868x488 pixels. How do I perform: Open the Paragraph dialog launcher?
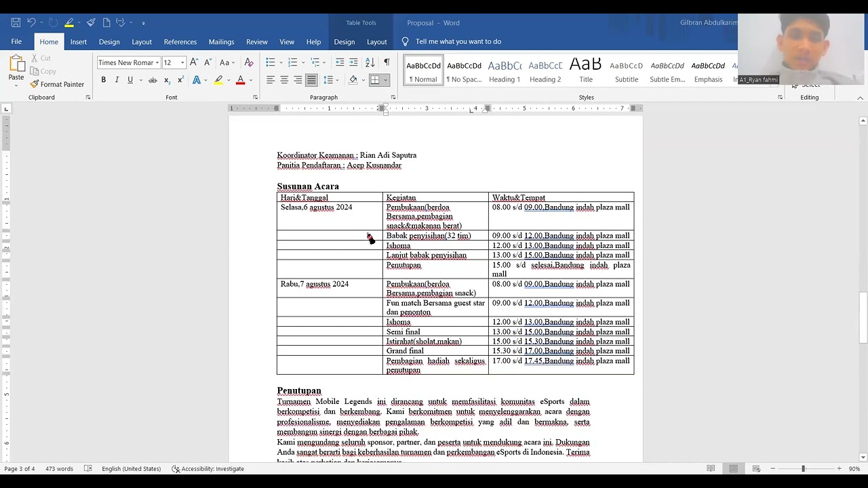click(x=393, y=98)
